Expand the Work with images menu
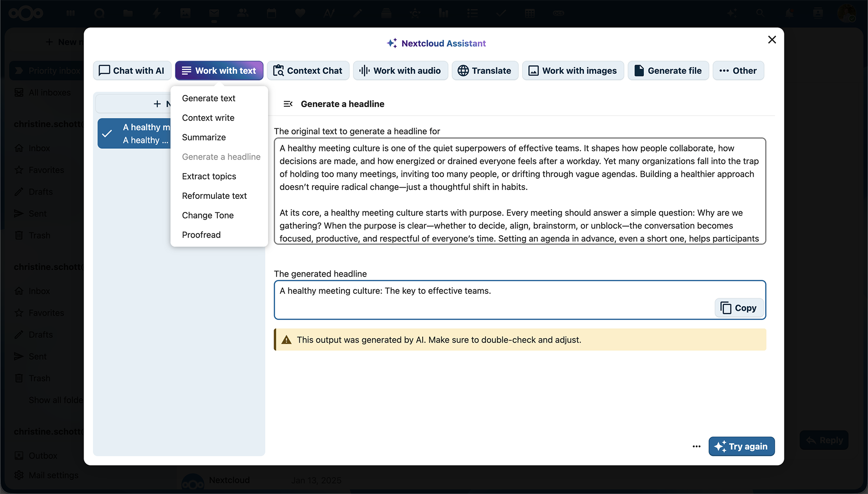This screenshot has width=868, height=494. click(572, 71)
